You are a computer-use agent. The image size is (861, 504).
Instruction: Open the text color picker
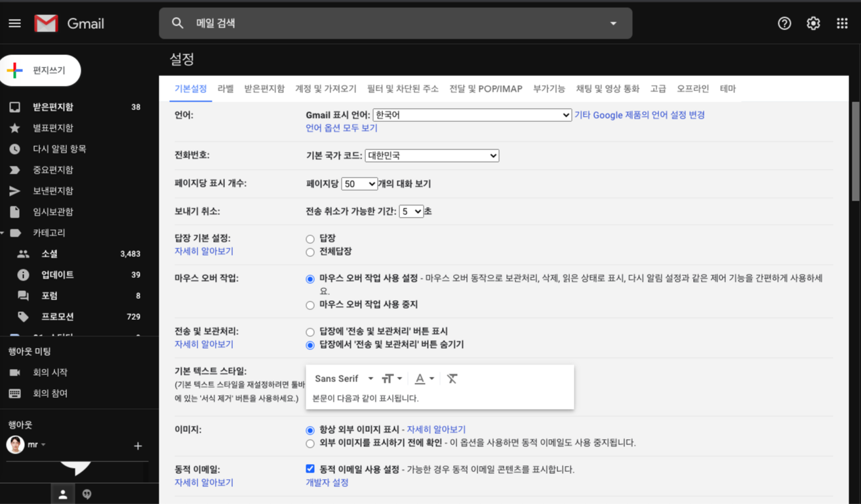coord(424,378)
